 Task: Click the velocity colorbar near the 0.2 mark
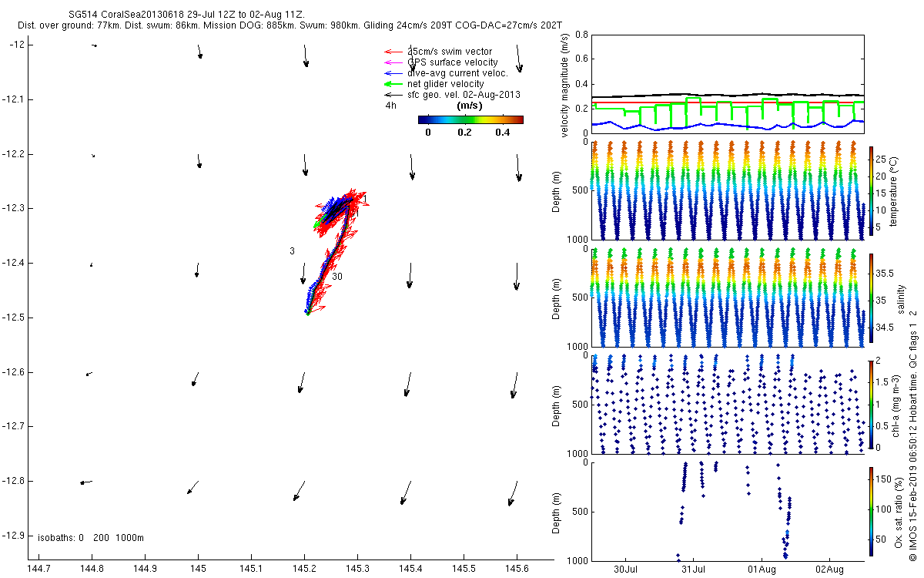pos(464,119)
